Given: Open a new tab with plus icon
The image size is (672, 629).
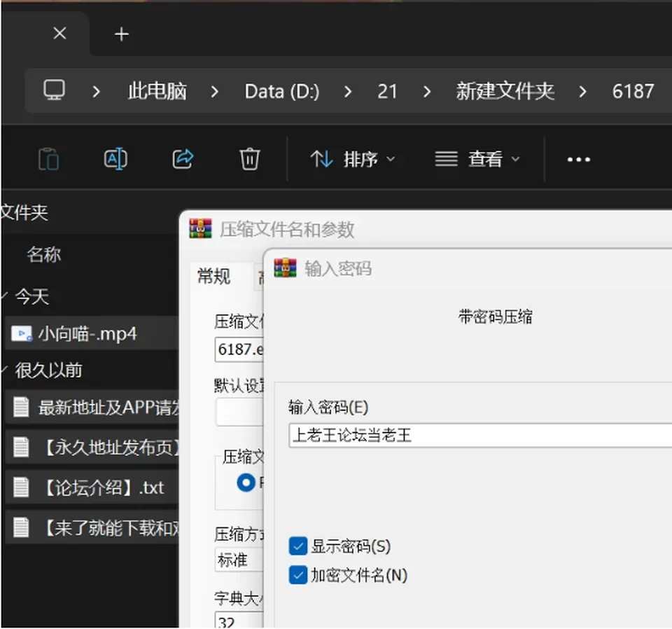Looking at the screenshot, I should 122,34.
